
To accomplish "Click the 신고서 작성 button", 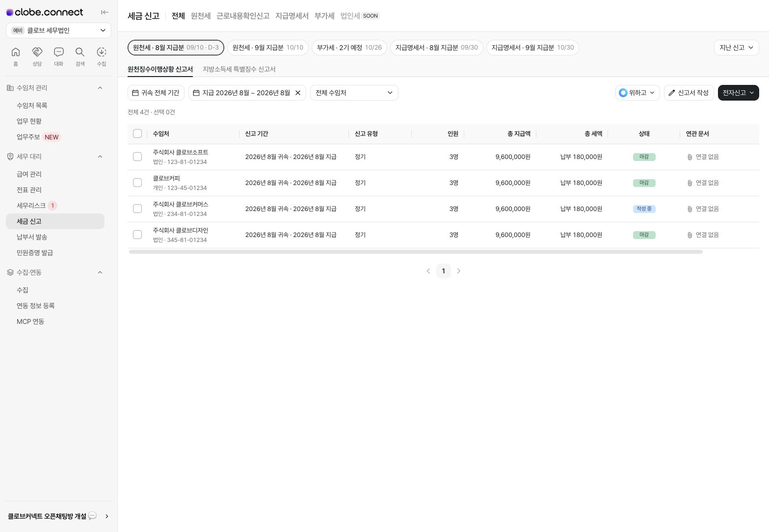I will coord(689,93).
